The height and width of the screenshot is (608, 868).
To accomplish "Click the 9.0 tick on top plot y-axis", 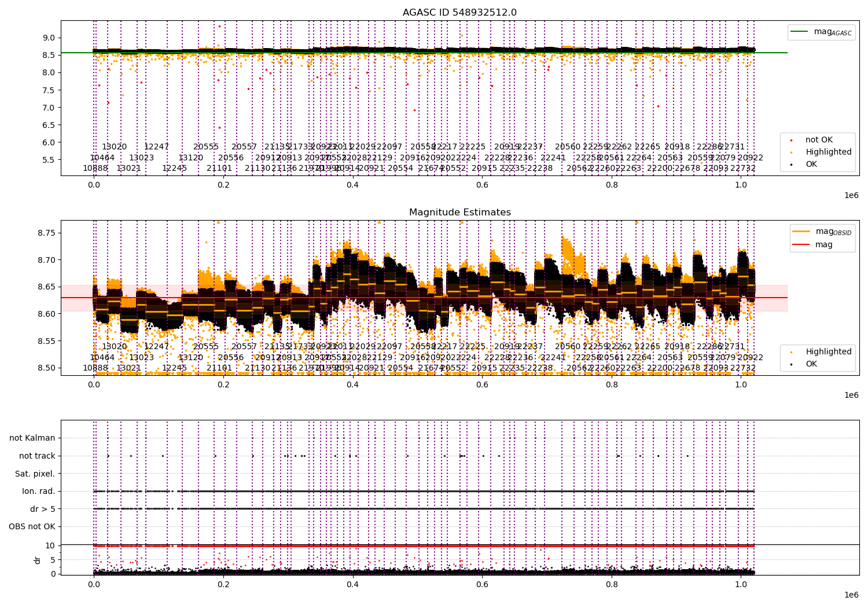I will (x=49, y=38).
